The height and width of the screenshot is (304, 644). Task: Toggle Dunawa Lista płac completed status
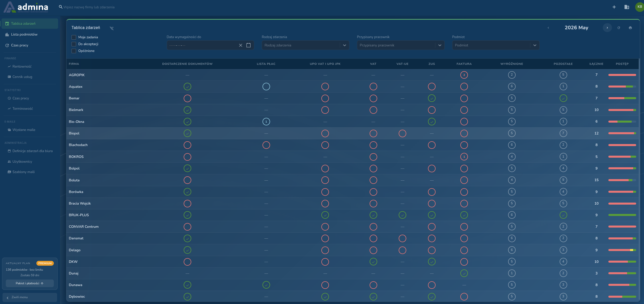pyautogui.click(x=266, y=285)
